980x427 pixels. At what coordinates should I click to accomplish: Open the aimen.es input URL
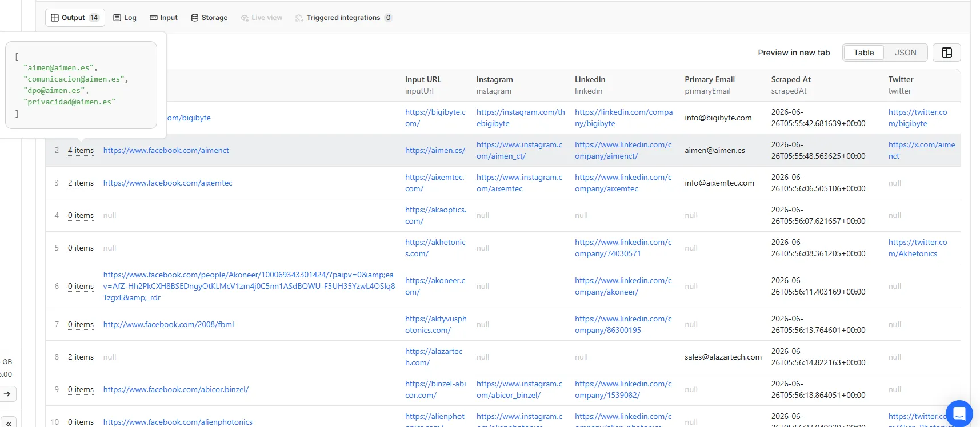point(435,150)
